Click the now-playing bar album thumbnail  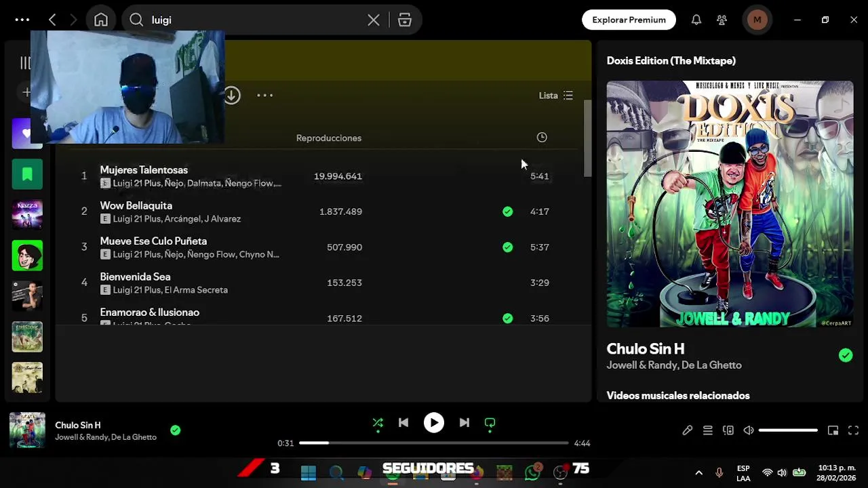pos(27,430)
